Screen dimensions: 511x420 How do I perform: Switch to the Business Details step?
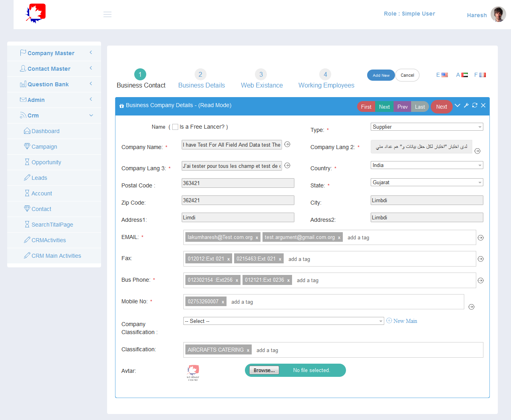pos(201,78)
